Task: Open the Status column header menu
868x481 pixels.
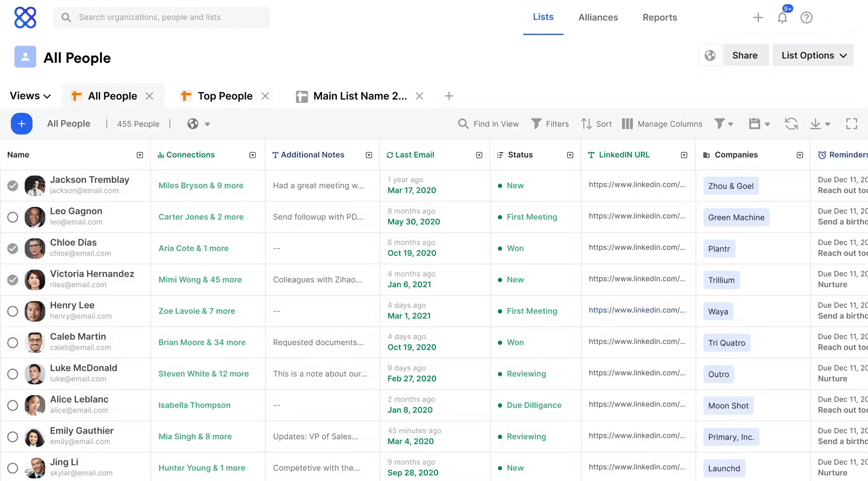Action: click(x=570, y=155)
